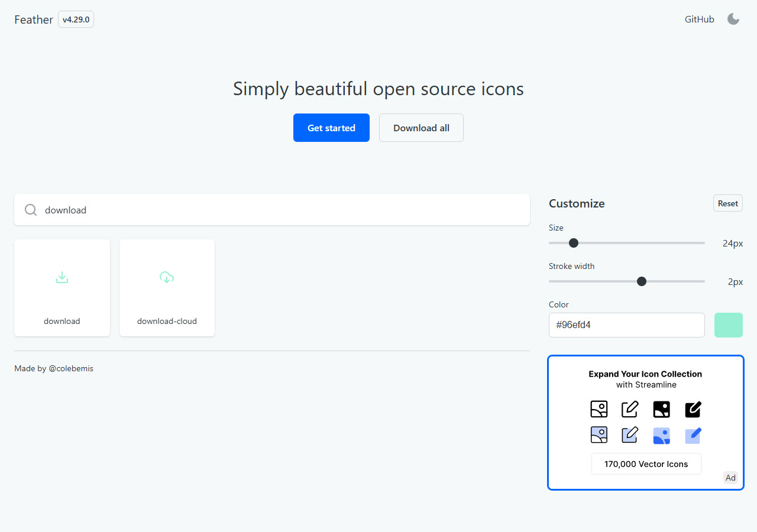
Task: Click the light-blue outlined edit icon in the ad
Action: tap(630, 435)
